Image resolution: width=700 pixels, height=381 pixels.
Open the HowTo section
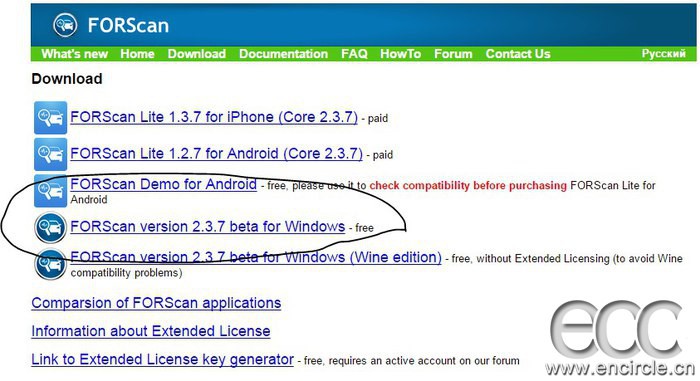tap(400, 54)
